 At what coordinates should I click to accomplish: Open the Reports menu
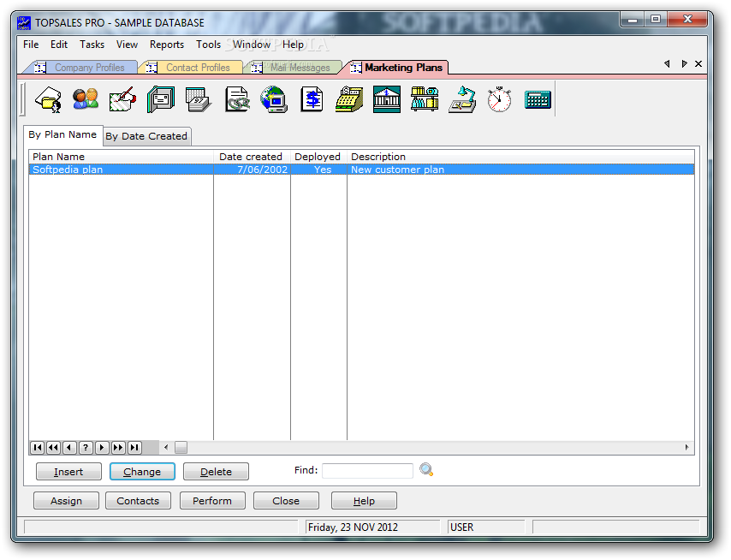pyautogui.click(x=166, y=45)
